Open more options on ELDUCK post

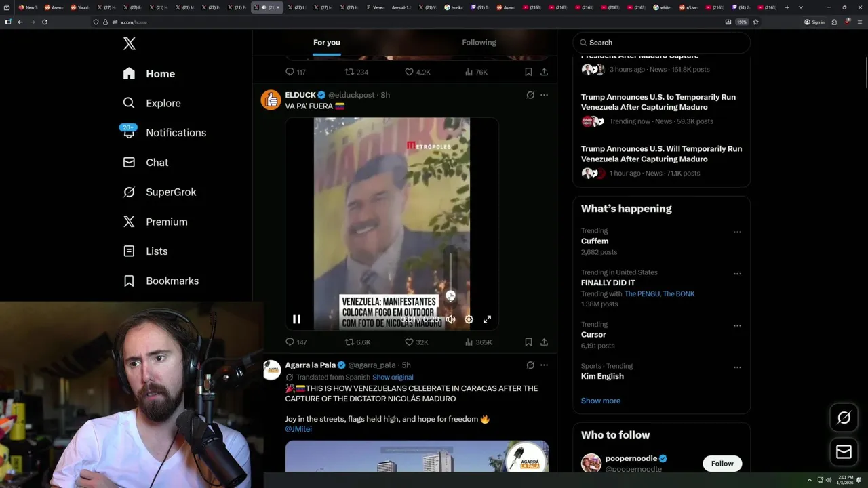pos(544,95)
